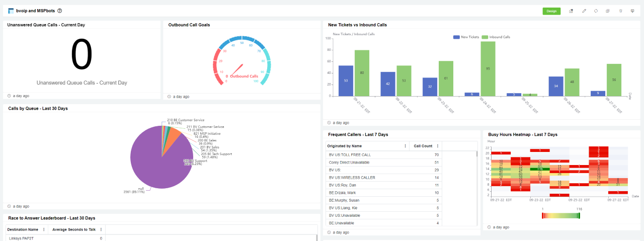Click clock icon under New Tickets vs Inbound Calls

click(x=329, y=122)
